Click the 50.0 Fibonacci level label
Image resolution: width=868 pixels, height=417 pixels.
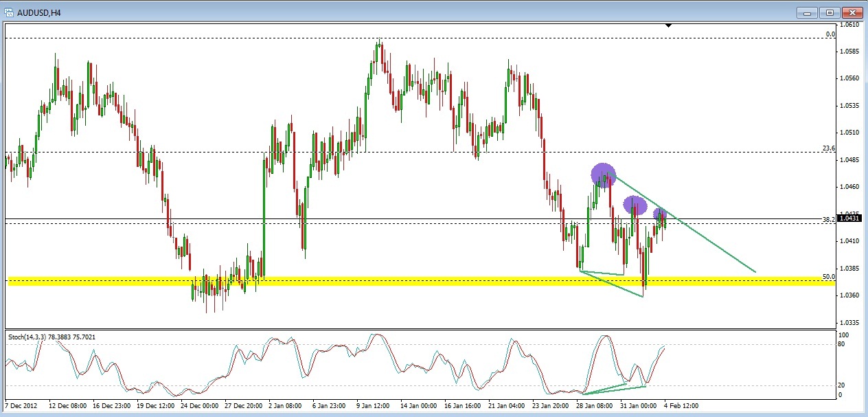tap(828, 277)
